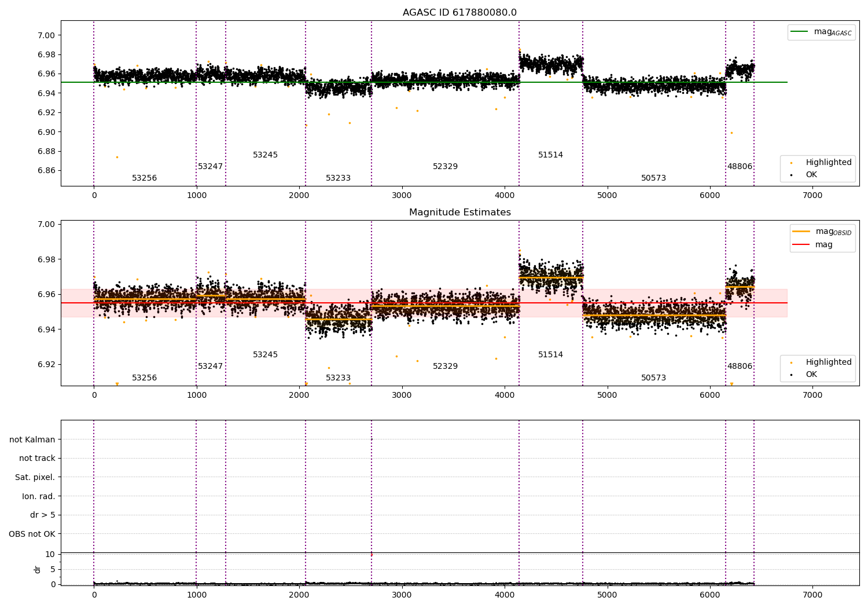The height and width of the screenshot is (608, 868).
Task: Click the 5000 x-axis tick of the bottom plot
Action: pos(607,595)
